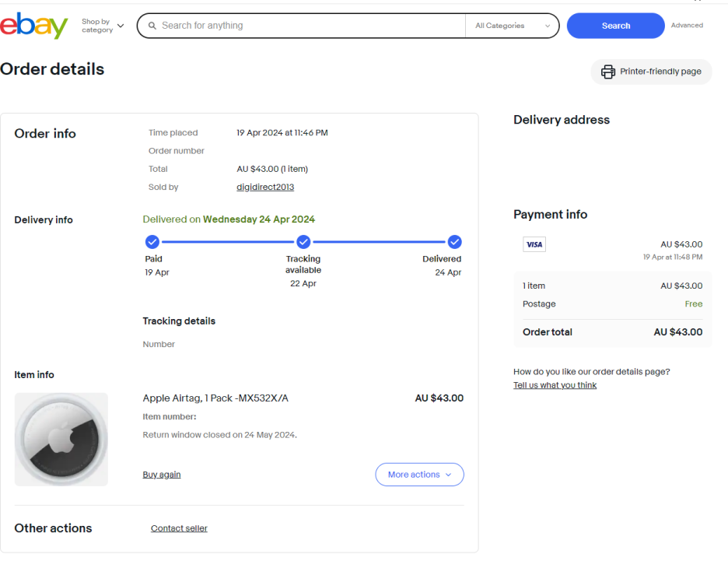Click the Item number label
728x568 pixels.
[170, 416]
